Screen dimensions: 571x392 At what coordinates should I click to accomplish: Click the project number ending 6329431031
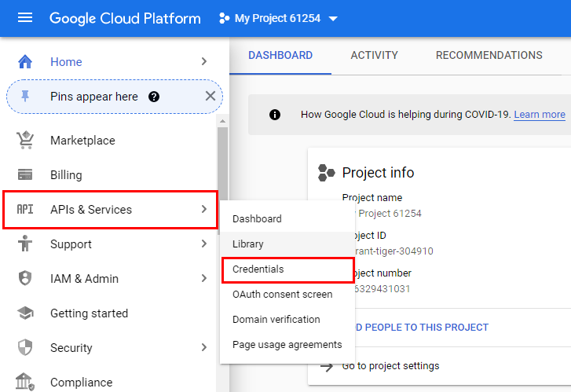pos(382,289)
